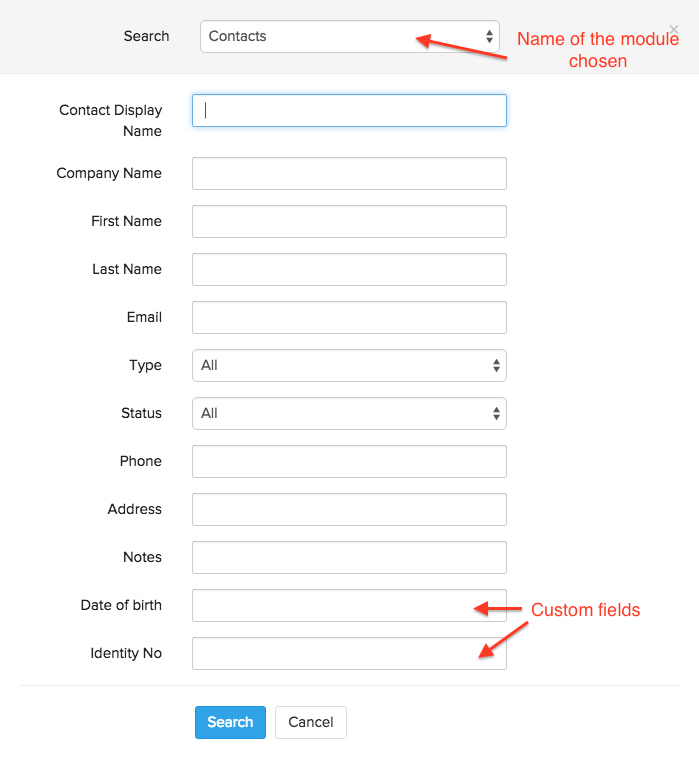699x778 pixels.
Task: Click into the Company Name field
Action: (x=349, y=174)
